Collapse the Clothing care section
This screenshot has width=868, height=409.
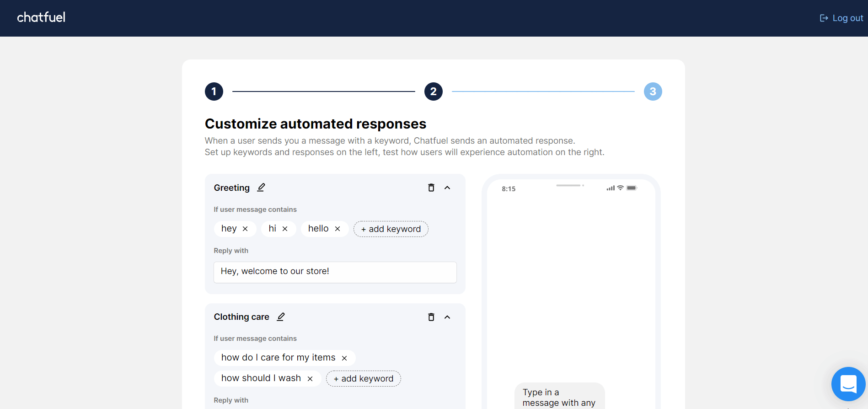(447, 317)
